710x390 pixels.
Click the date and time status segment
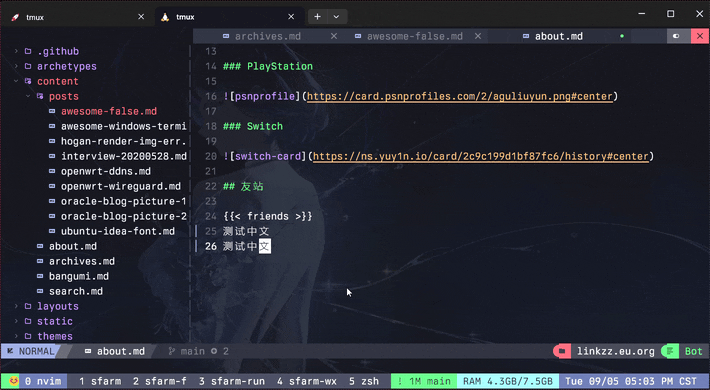tap(631, 381)
